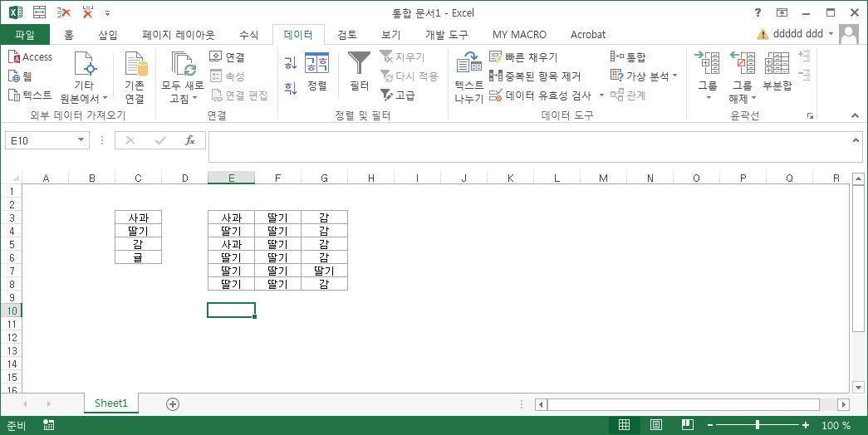Add a new sheet with plus button

pos(173,404)
